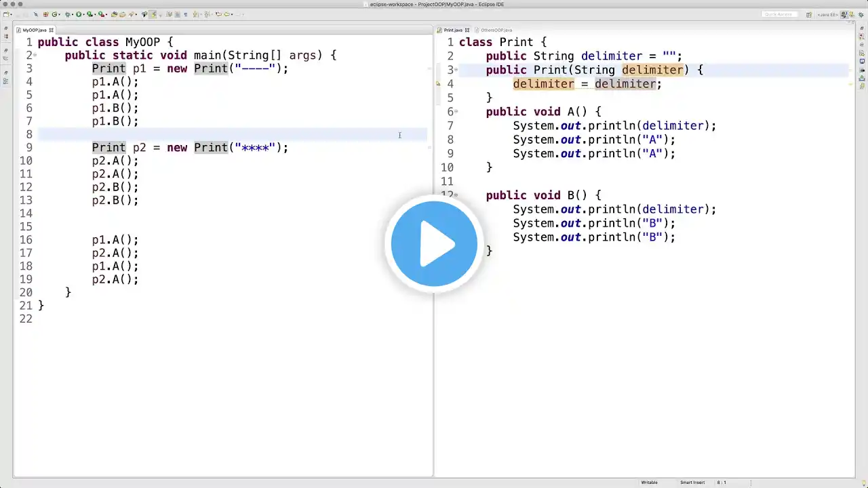Switch to the Java perspective icon
This screenshot has height=488, width=868.
click(x=844, y=14)
